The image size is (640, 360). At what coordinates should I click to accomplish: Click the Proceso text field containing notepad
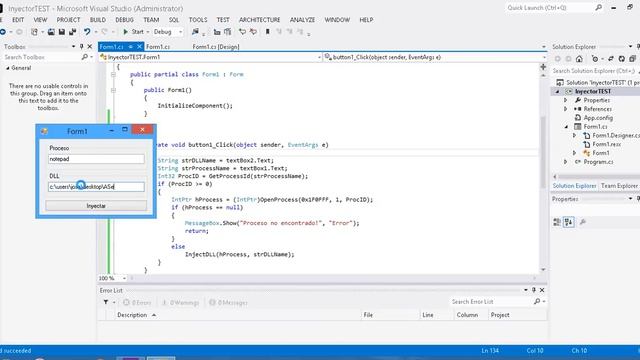coord(96,159)
